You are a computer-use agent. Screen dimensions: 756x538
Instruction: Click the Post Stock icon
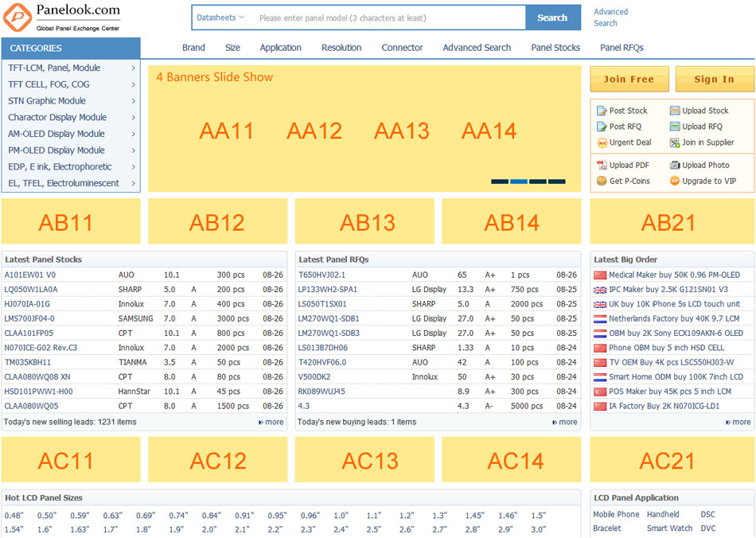tap(602, 111)
